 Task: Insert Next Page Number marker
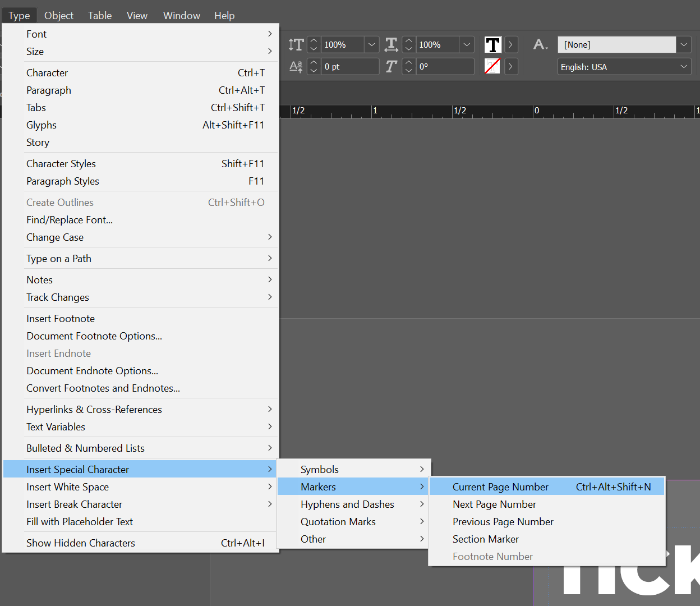(547, 504)
